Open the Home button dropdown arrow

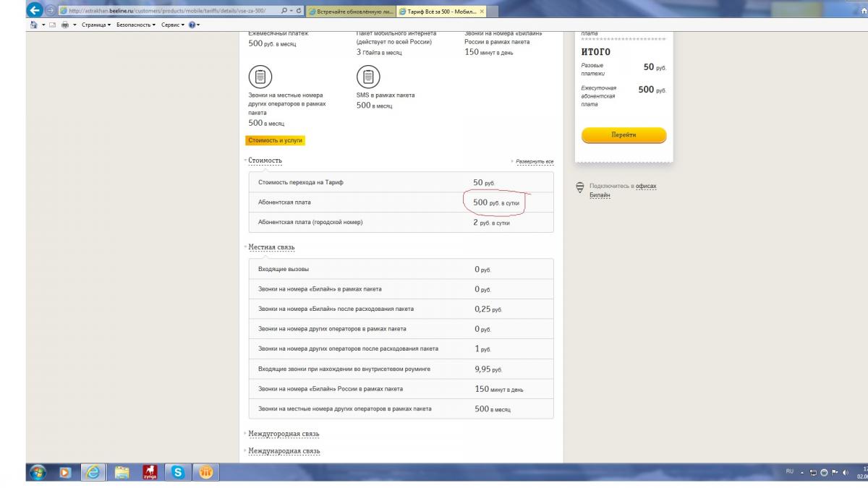point(43,25)
